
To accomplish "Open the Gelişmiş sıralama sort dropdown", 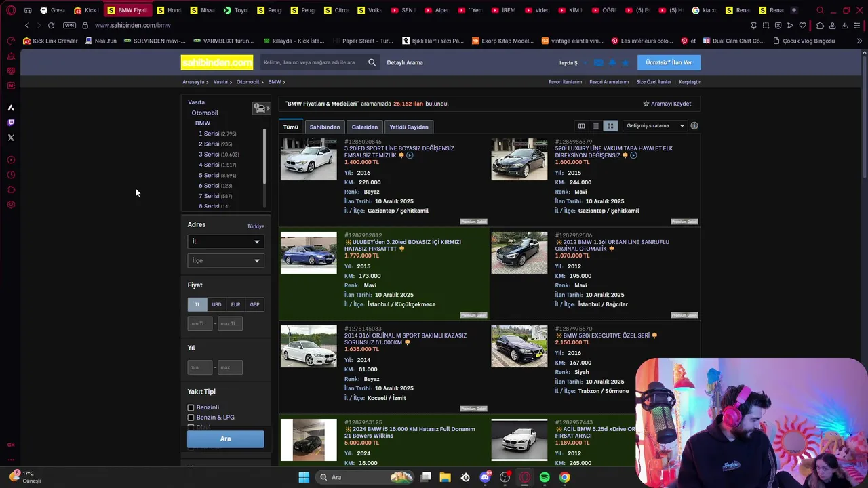I will (656, 126).
